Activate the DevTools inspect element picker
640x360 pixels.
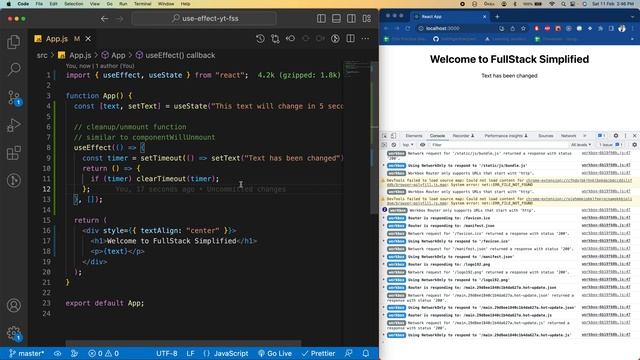(384, 136)
